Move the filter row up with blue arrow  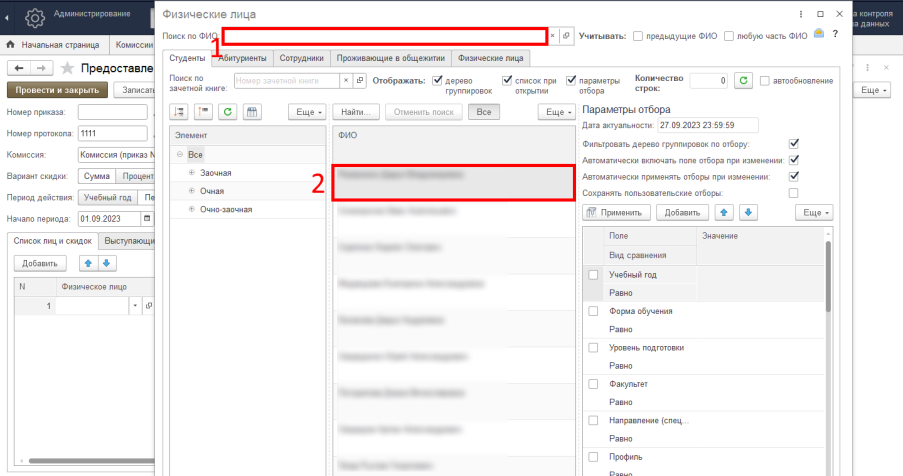coord(724,212)
